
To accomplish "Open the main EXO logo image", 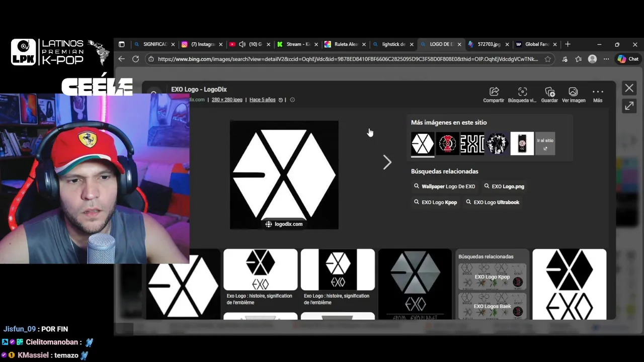I will click(284, 175).
